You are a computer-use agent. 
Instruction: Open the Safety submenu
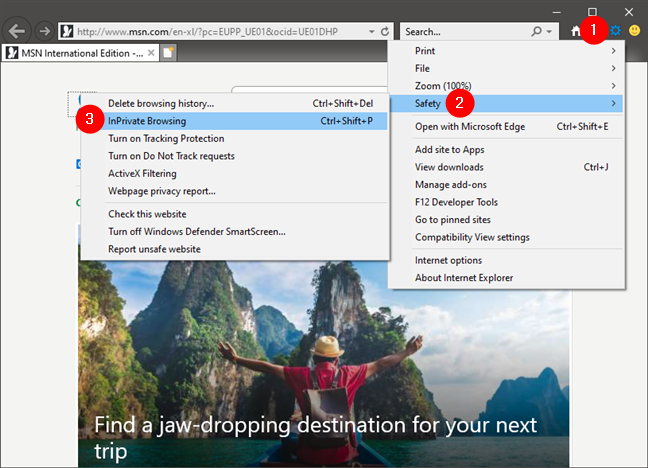(x=507, y=103)
